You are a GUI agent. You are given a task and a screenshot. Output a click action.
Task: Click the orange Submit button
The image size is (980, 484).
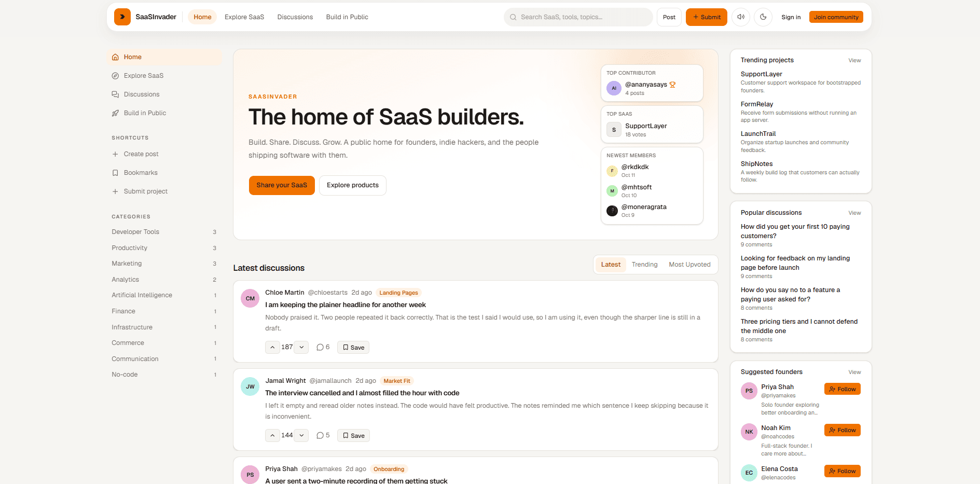[707, 17]
